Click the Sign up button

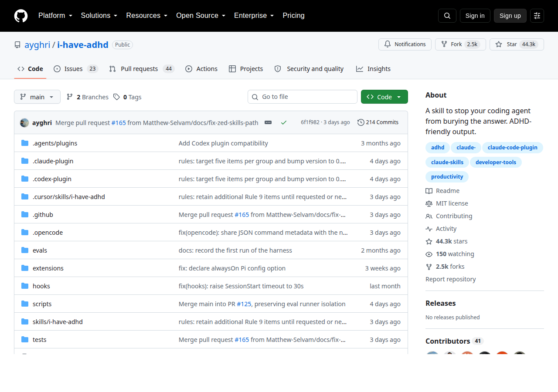(x=510, y=16)
